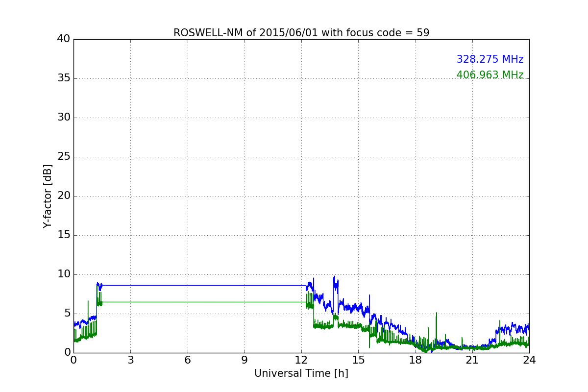Click the y-axis tick label 20
Viewport: 588px width, 392px height.
(64, 196)
